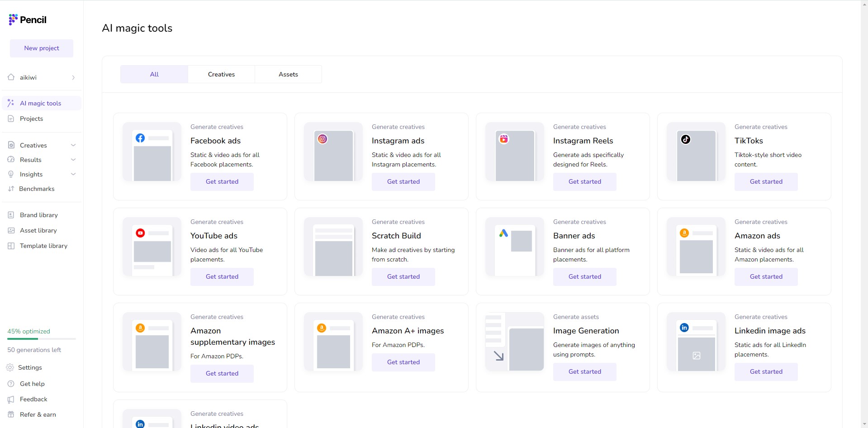Open Refer & earn gift icon
Viewport: 868px width, 428px height.
pos(11,414)
